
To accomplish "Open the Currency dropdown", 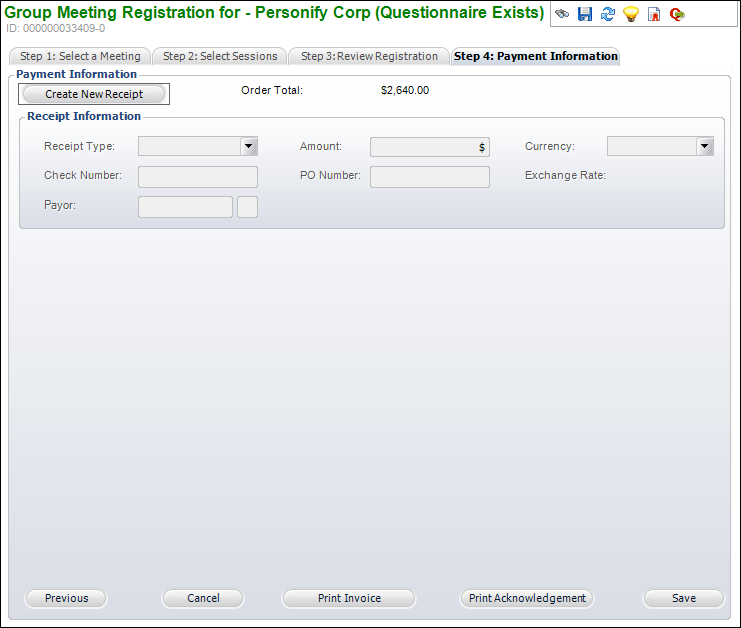I will coord(705,146).
